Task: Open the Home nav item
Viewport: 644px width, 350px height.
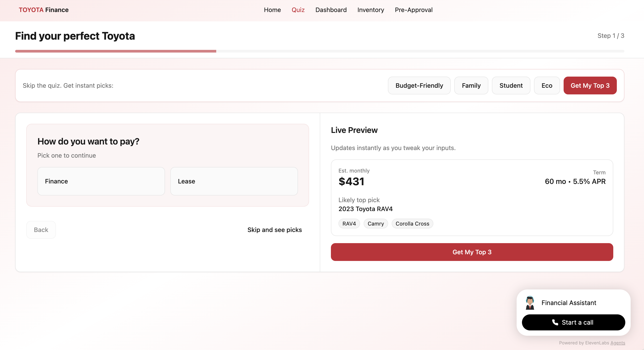Action: (272, 10)
